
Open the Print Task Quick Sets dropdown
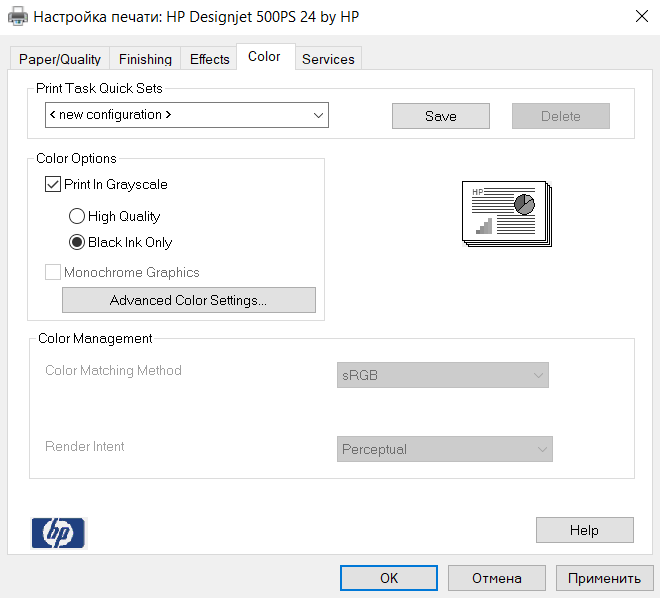(187, 115)
